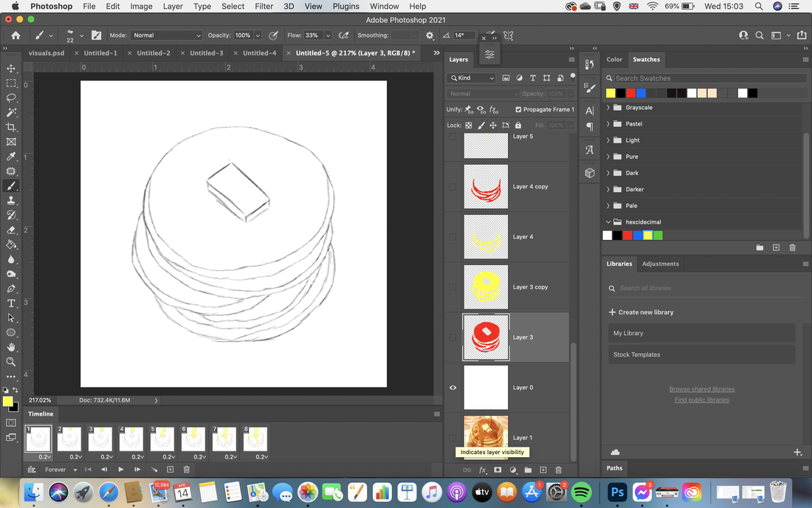812x508 pixels.
Task: Select the Type tool
Action: point(11,303)
